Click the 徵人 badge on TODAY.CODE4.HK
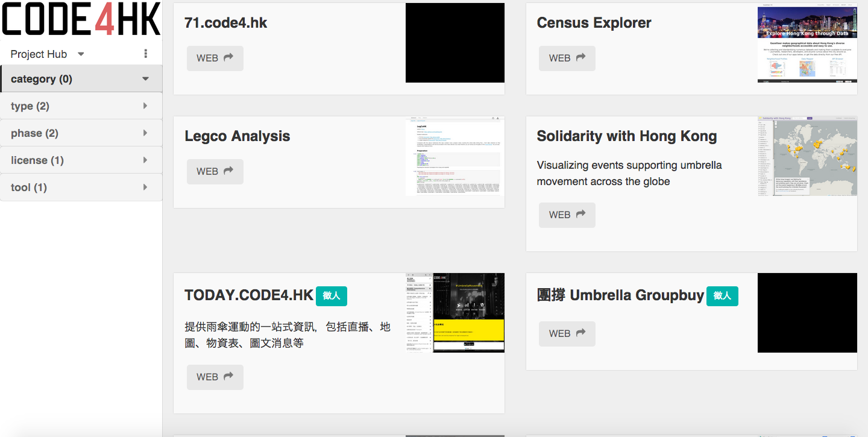The width and height of the screenshot is (868, 437). pyautogui.click(x=332, y=296)
